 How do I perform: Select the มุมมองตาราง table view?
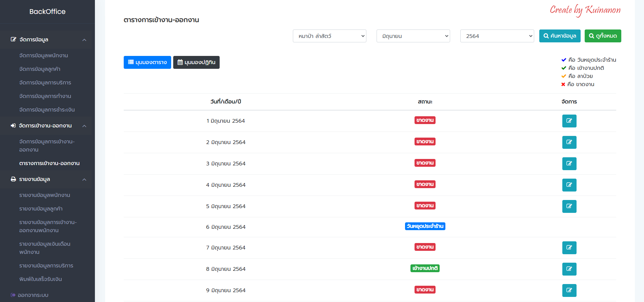pyautogui.click(x=147, y=62)
